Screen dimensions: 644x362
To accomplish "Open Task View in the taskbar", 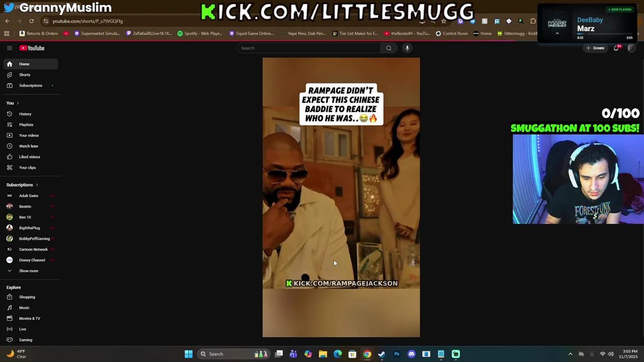I will point(279,354).
